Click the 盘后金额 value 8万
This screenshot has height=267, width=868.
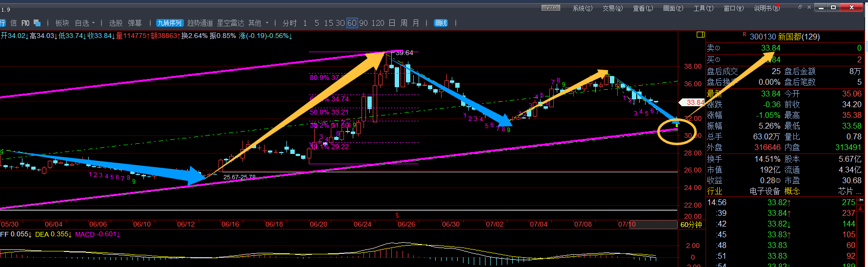(855, 71)
